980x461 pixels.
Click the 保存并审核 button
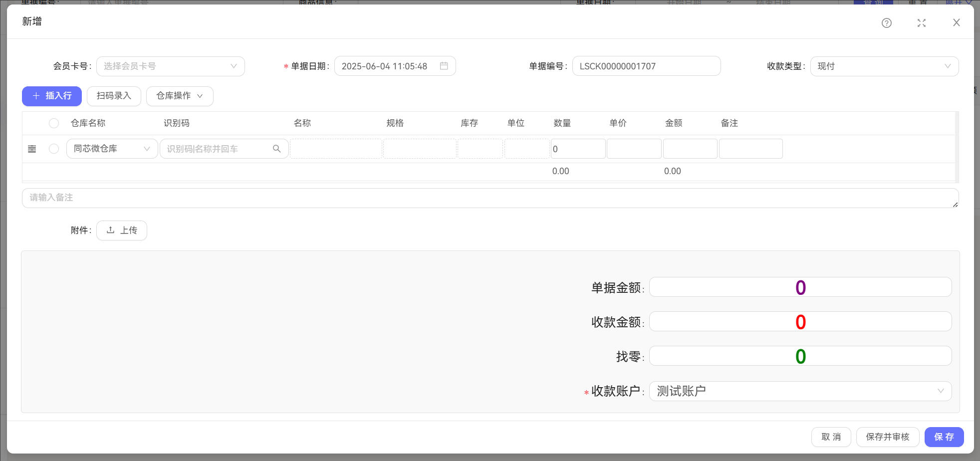pos(888,437)
